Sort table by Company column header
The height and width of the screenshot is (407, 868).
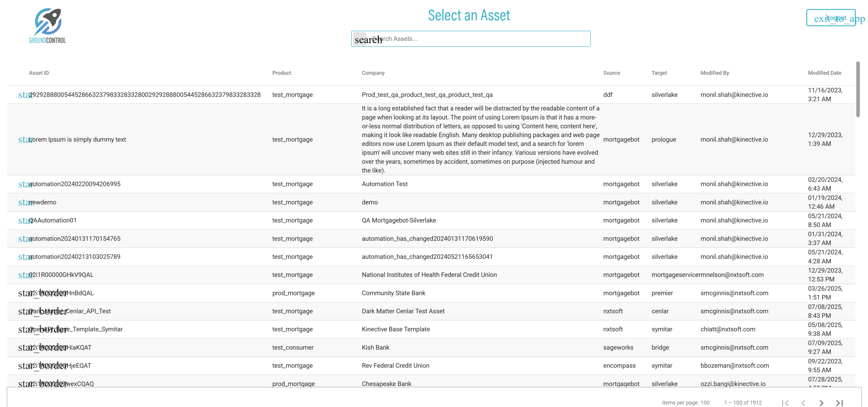(373, 73)
